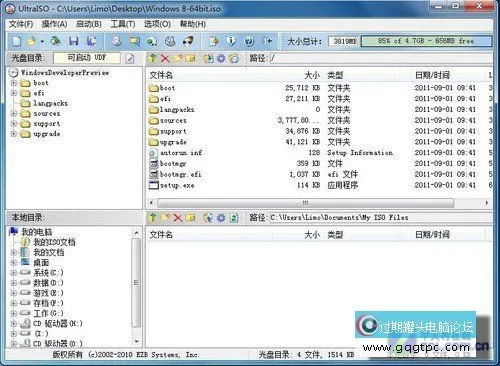
Task: Expand the upgrade folder in disc tree
Action: coord(14,134)
